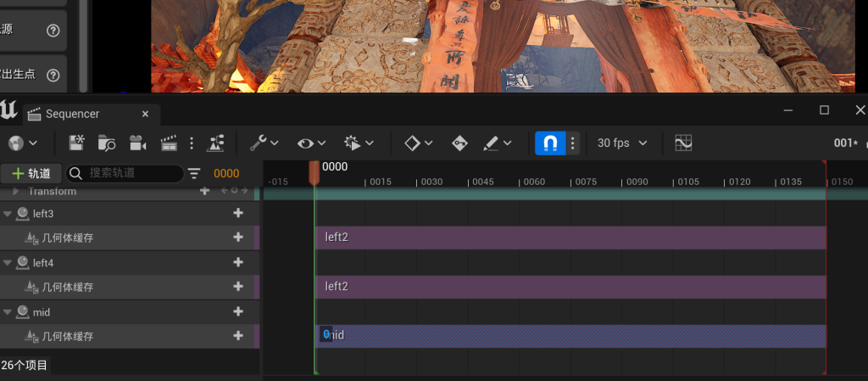Click the globe world selector icon
The image size is (868, 381).
(16, 143)
